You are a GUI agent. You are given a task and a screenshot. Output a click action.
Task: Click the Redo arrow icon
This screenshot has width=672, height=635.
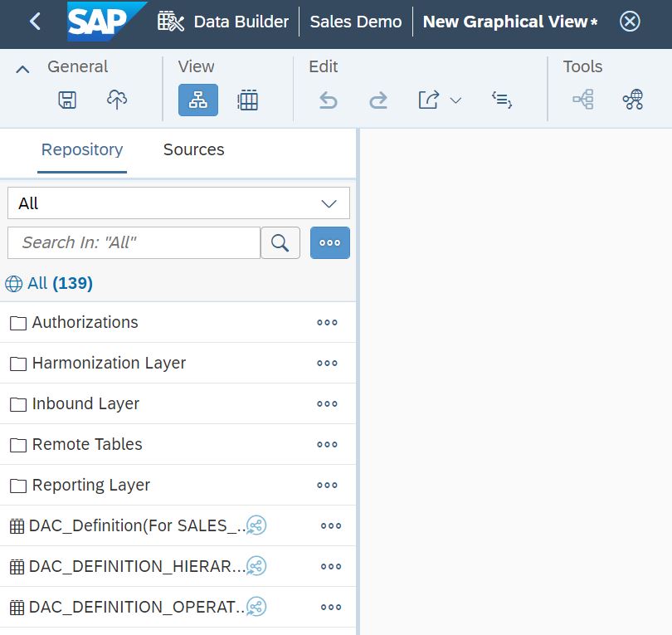(378, 100)
